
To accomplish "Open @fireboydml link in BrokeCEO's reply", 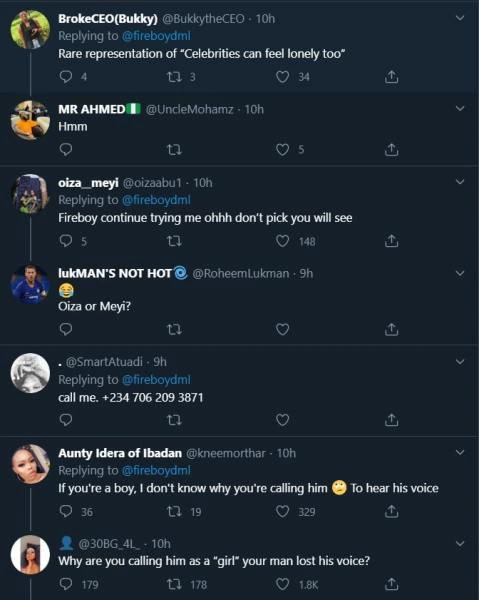I will click(x=156, y=36).
